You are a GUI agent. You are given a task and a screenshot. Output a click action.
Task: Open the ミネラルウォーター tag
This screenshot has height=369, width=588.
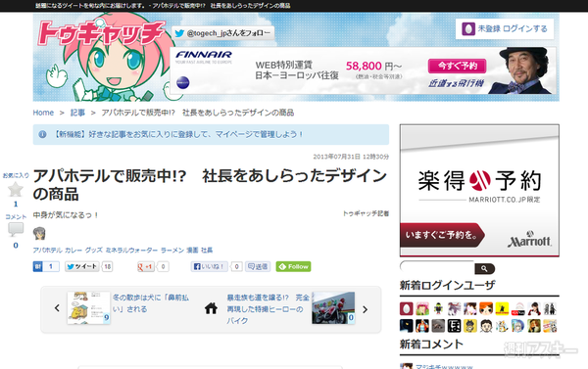click(x=131, y=250)
